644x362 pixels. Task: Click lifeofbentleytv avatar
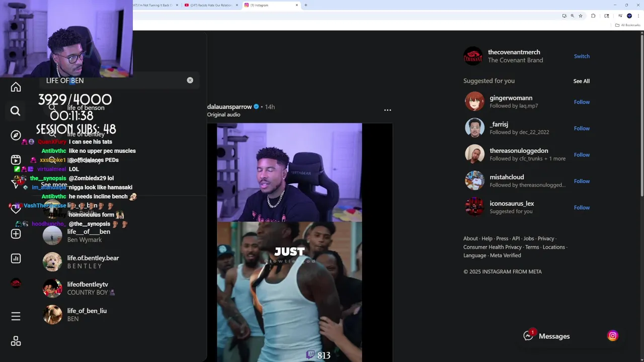[52, 288]
